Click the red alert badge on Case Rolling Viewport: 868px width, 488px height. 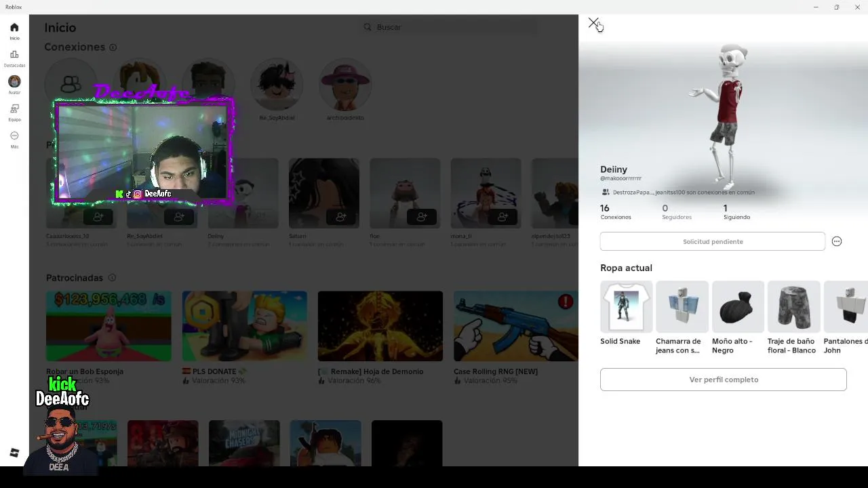pos(566,302)
